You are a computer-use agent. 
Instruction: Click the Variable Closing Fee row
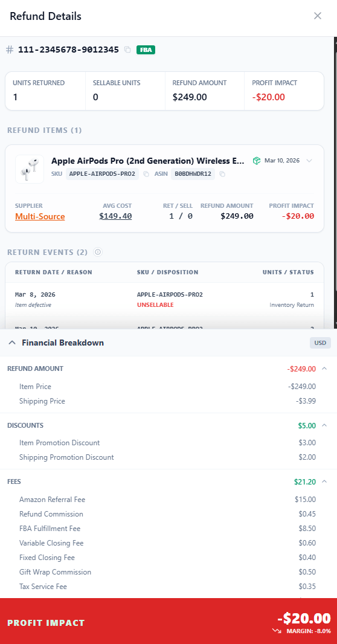coord(167,543)
